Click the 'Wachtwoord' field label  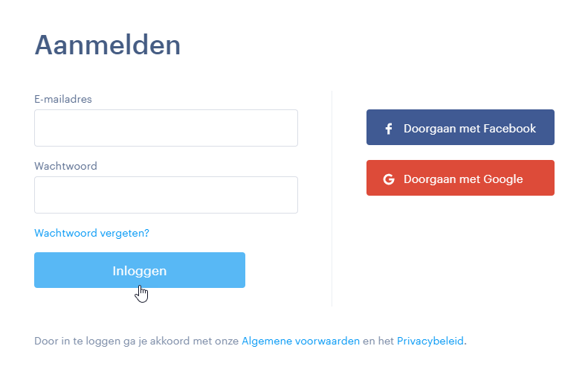tap(65, 166)
